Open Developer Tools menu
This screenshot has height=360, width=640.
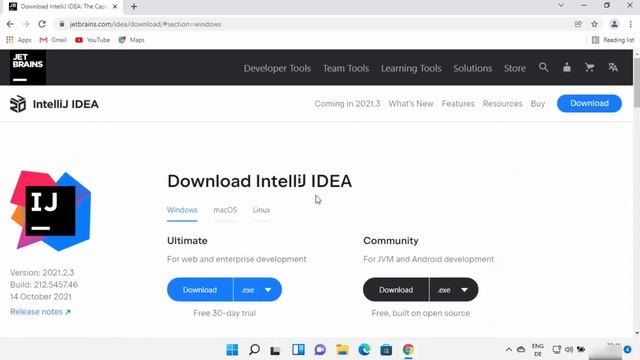[277, 68]
